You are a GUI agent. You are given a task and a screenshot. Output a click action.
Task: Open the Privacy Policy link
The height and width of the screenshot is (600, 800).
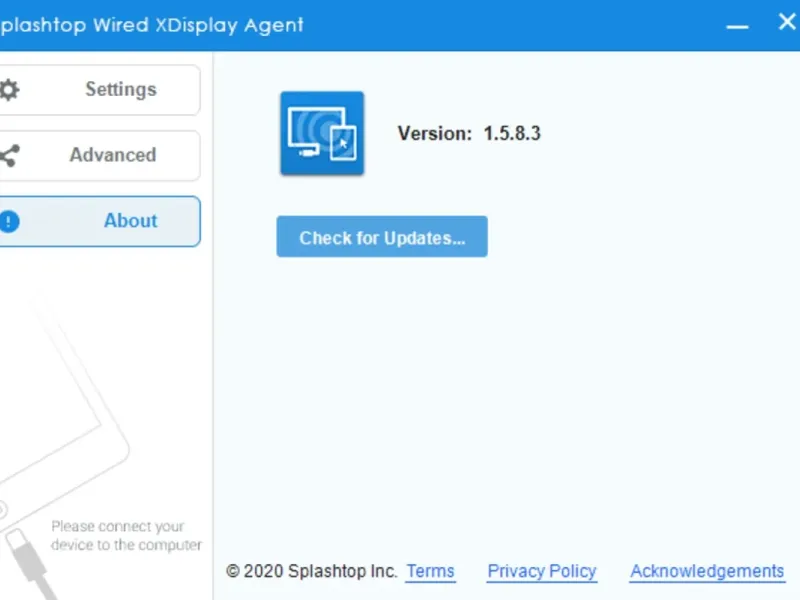(542, 571)
